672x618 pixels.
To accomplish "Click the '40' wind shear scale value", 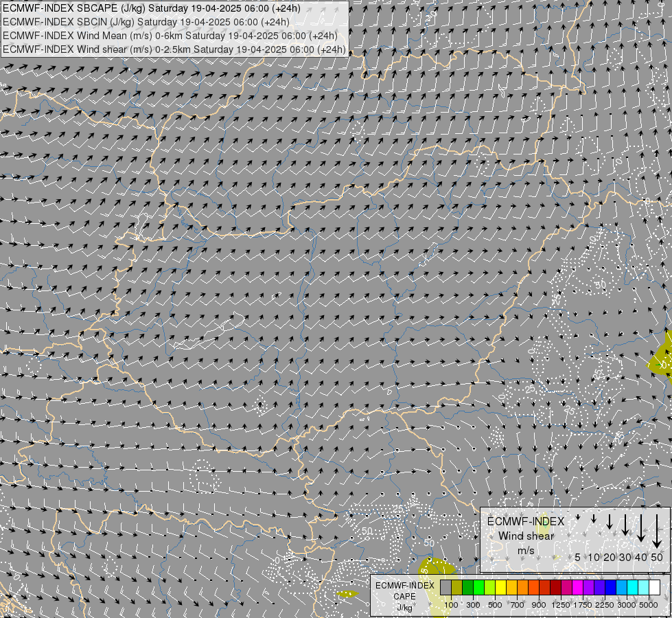I will [640, 557].
